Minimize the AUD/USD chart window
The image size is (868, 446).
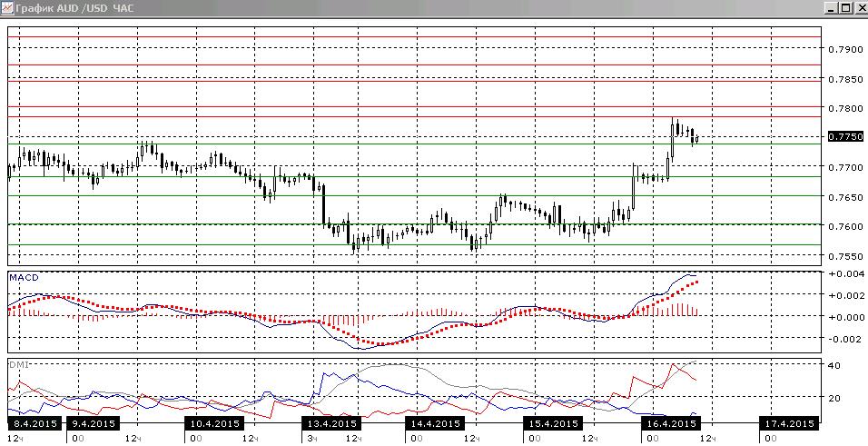(831, 8)
